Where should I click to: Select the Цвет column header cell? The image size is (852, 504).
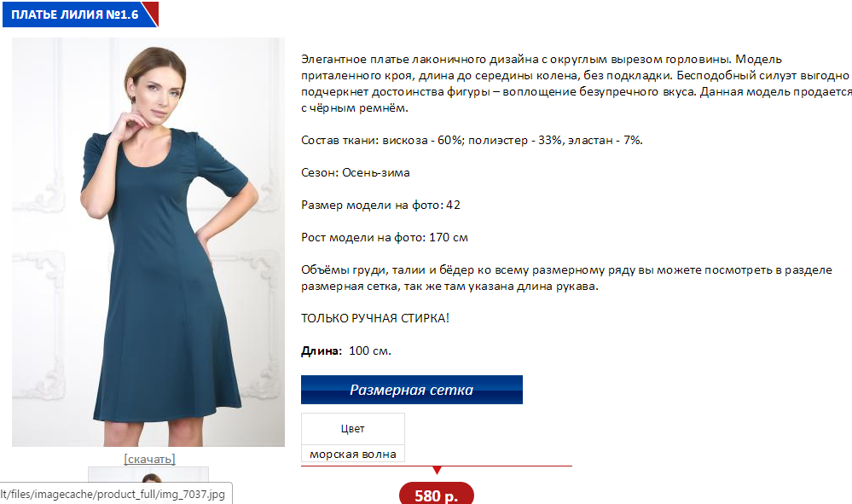352,428
